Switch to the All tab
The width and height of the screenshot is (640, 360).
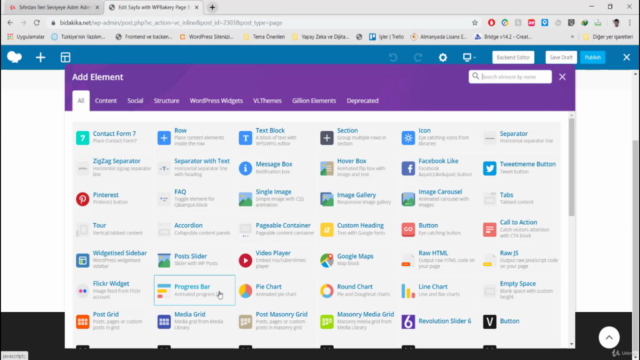pos(81,100)
